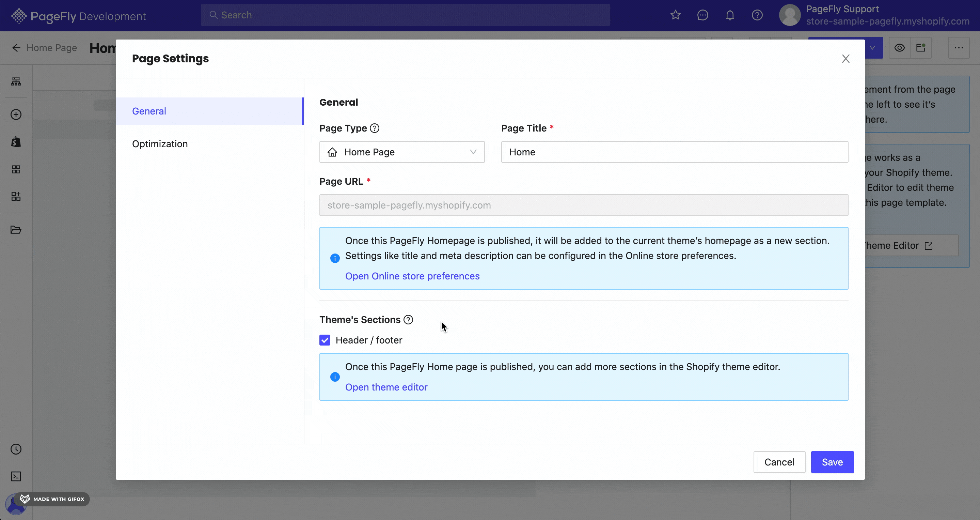Click the PageFly Support avatar
Viewport: 980px width, 520px height.
tap(790, 15)
